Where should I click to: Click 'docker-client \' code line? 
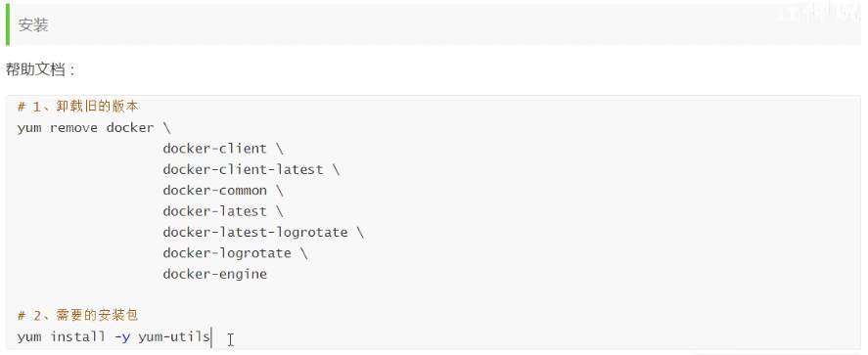223,149
